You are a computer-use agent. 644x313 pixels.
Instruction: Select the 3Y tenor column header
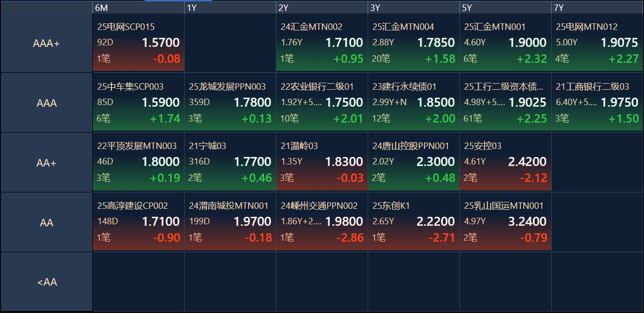414,7
